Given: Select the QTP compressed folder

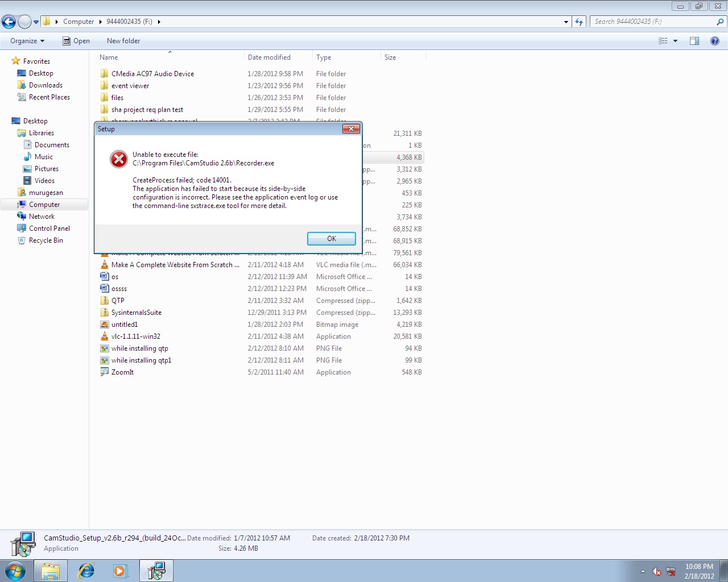Looking at the screenshot, I should (118, 301).
